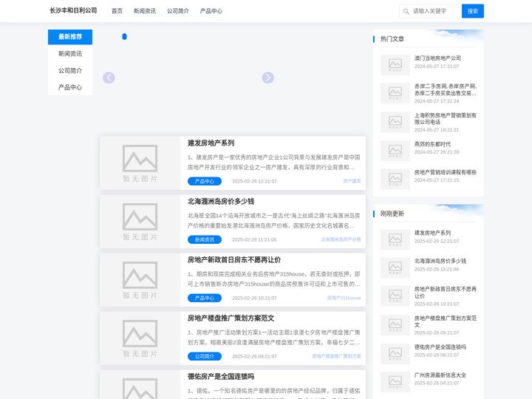
Task: Open 德佑房产是全国连锁吗 title in 刚刚更新 list
Action: [x=440, y=347]
